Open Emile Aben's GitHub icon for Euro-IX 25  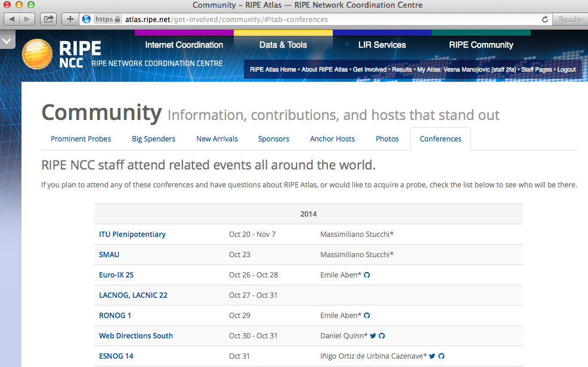[x=367, y=275]
